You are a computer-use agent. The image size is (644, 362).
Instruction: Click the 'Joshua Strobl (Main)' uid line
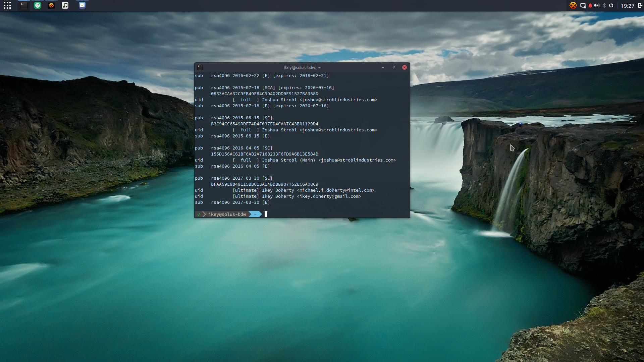pyautogui.click(x=295, y=160)
